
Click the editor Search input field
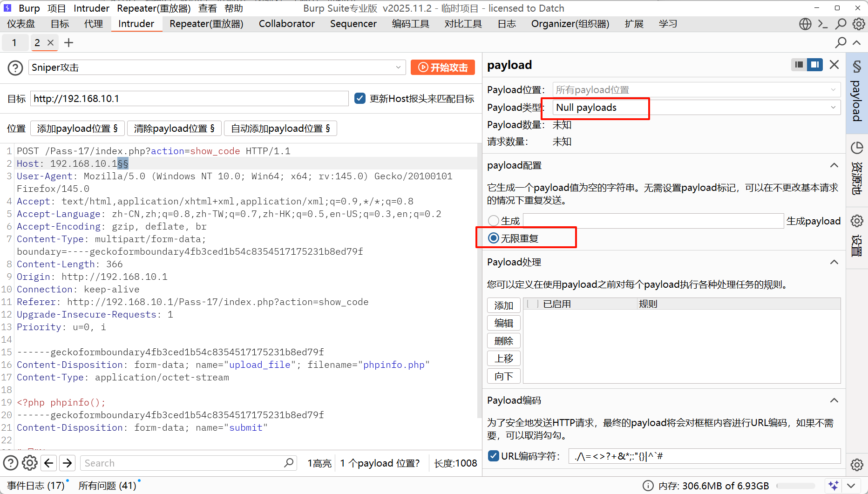pyautogui.click(x=189, y=463)
